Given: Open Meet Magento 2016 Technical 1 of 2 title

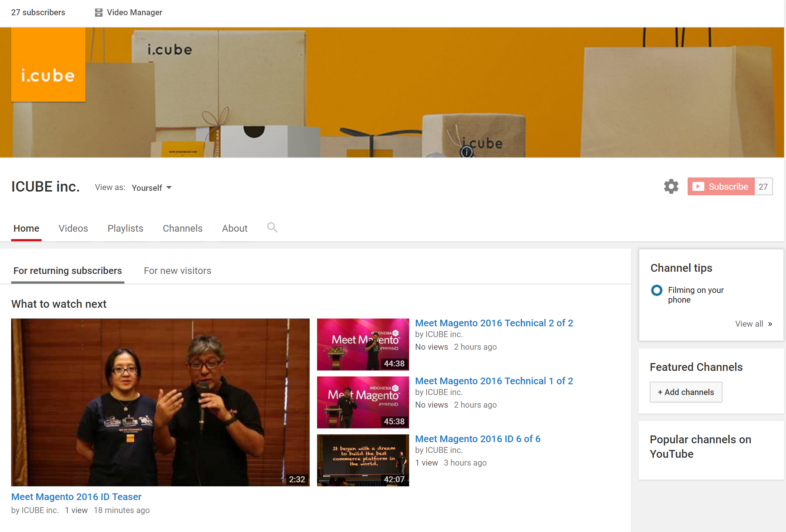Looking at the screenshot, I should [494, 381].
